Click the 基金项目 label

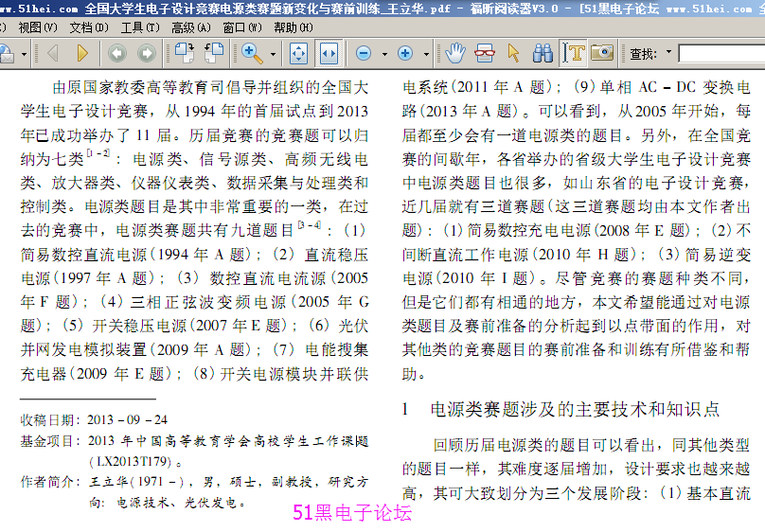[49, 441]
